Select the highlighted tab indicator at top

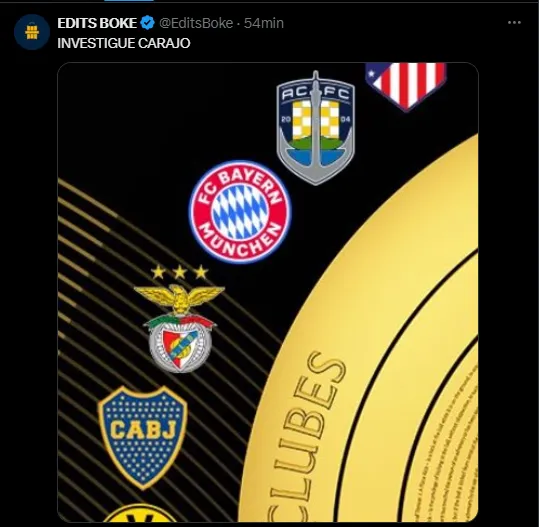coord(129,1)
